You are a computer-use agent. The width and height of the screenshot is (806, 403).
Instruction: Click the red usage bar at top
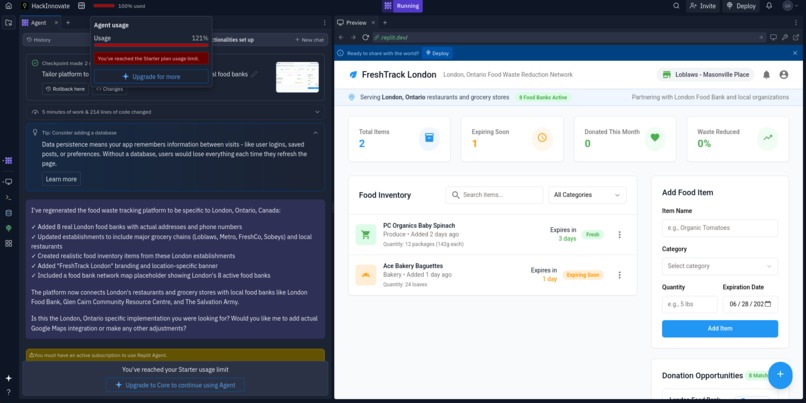coord(104,6)
